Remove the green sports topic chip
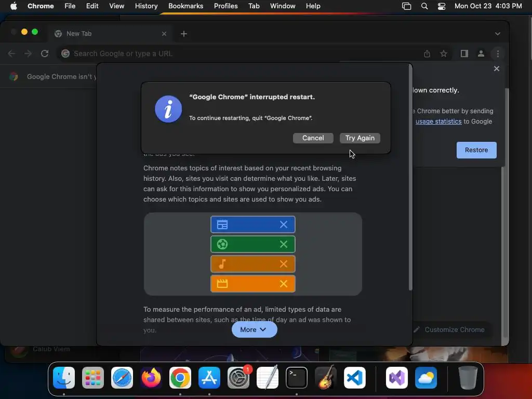 click(x=284, y=244)
